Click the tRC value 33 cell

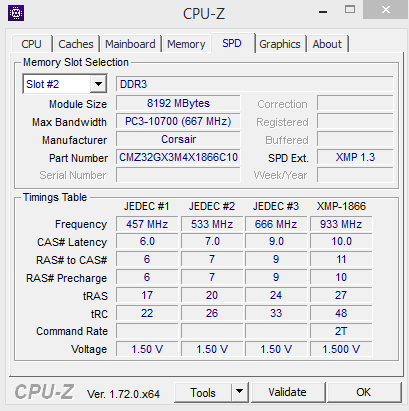276,313
